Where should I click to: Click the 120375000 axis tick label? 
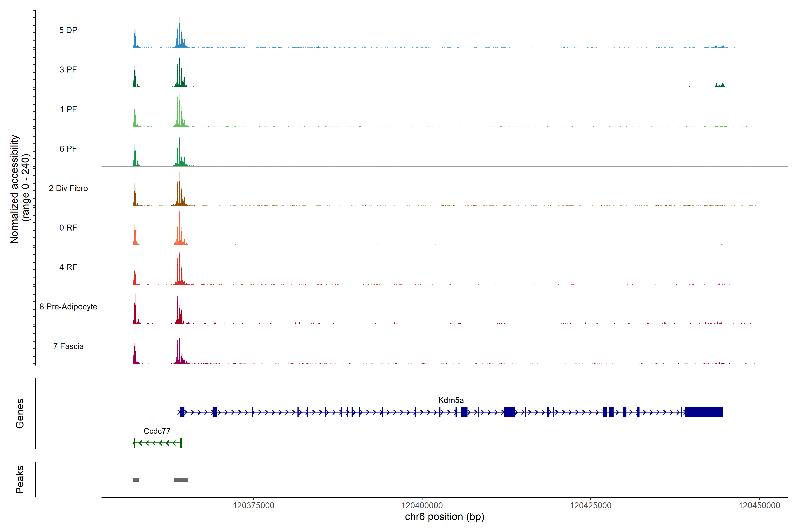click(253, 506)
